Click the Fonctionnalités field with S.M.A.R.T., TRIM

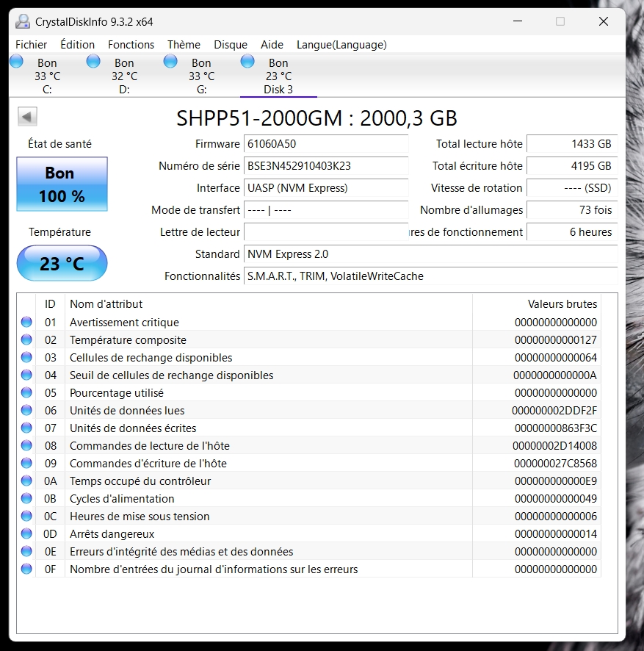(431, 276)
